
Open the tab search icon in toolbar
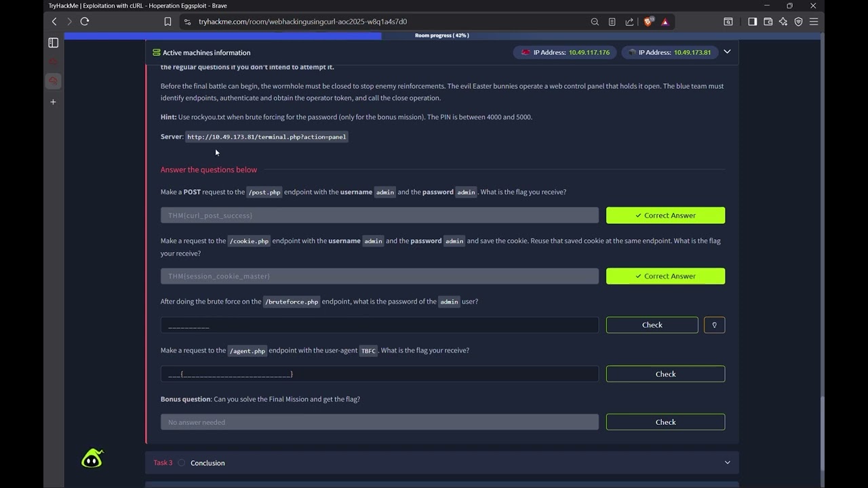tap(728, 22)
